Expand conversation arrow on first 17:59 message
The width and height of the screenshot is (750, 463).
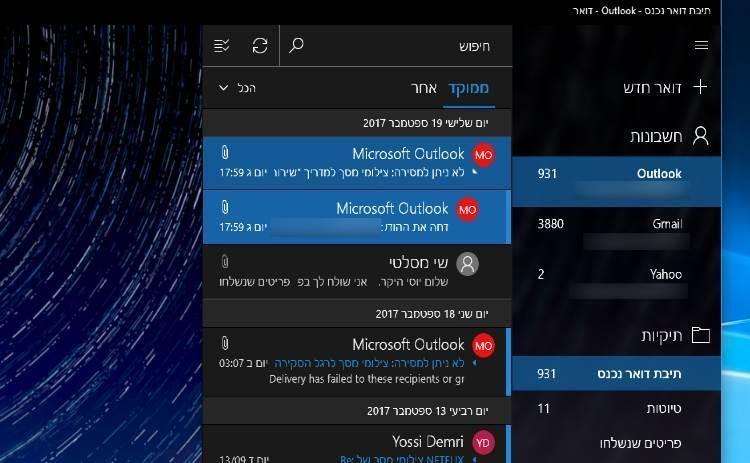pos(474,172)
